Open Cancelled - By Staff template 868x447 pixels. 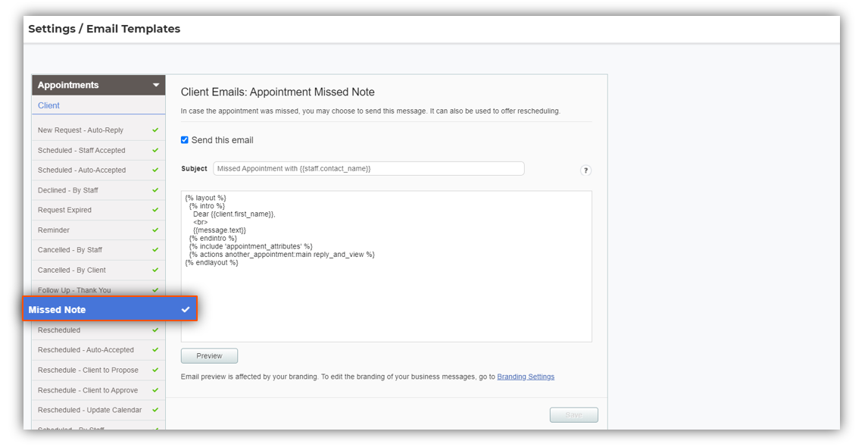[98, 250]
